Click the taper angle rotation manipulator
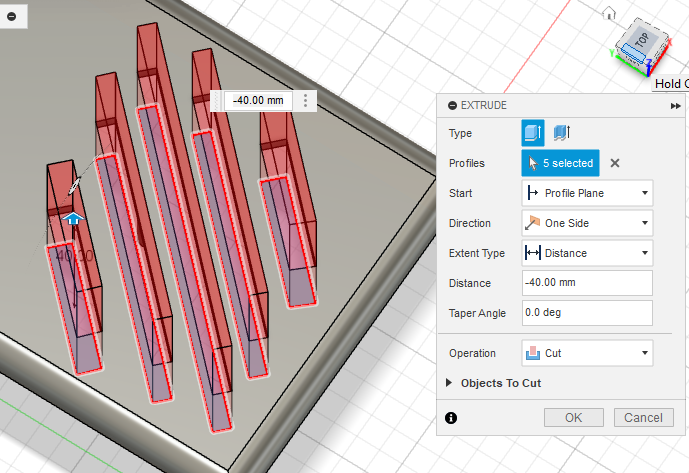Screen dimensions: 689x473 point(74,186)
